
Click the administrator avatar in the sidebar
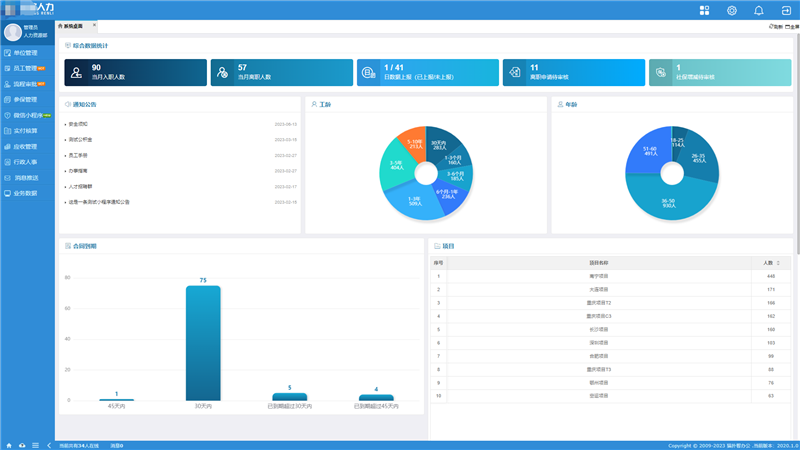13,31
